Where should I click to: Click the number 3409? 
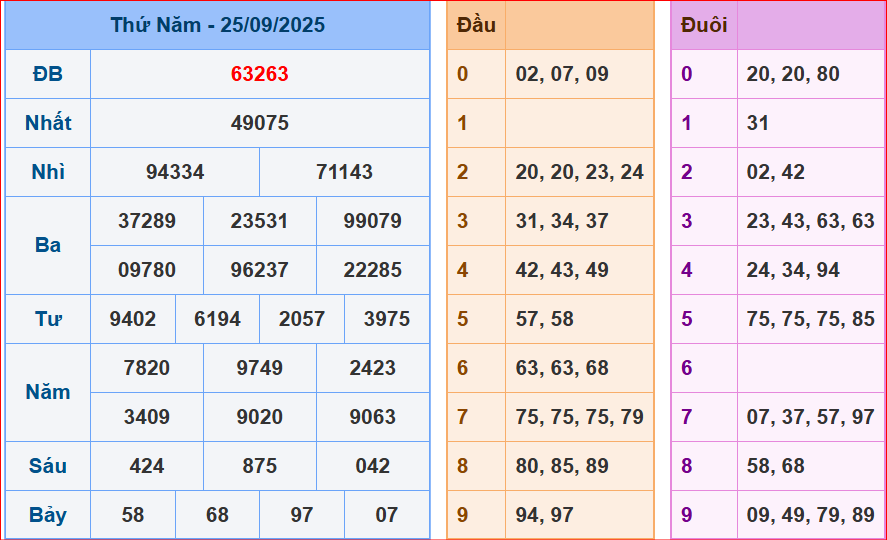point(147,417)
